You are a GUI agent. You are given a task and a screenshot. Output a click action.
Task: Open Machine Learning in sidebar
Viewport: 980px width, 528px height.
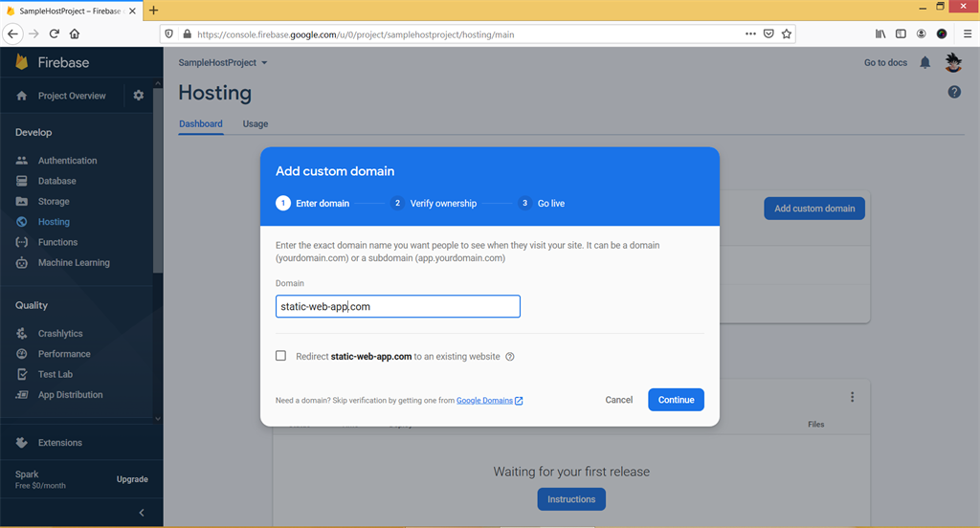point(74,262)
